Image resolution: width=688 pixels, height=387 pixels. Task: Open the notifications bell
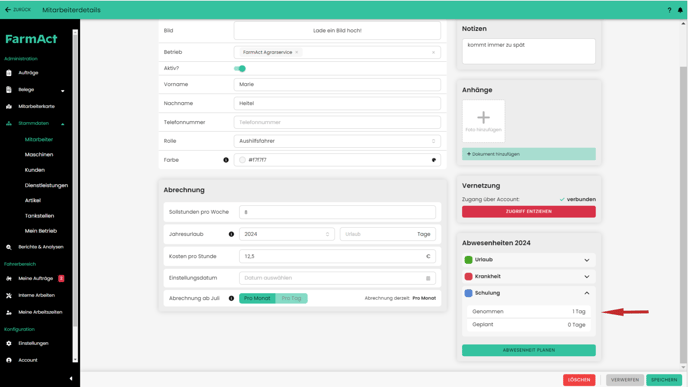[680, 10]
